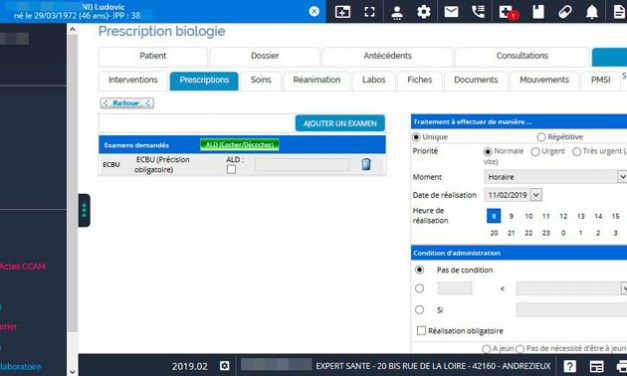Image resolution: width=627 pixels, height=376 pixels.
Task: Click the exam search input field
Action: coord(197,124)
